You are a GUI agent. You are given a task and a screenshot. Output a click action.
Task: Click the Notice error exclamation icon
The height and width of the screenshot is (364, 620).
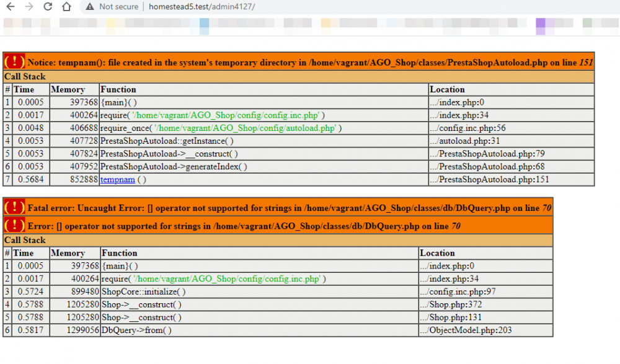pyautogui.click(x=15, y=62)
